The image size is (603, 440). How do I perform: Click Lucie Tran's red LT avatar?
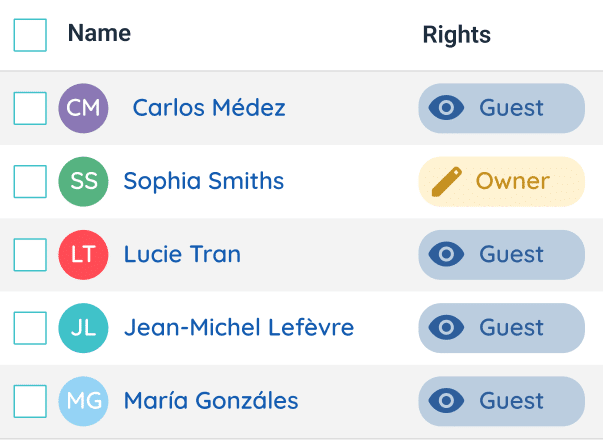click(x=84, y=254)
